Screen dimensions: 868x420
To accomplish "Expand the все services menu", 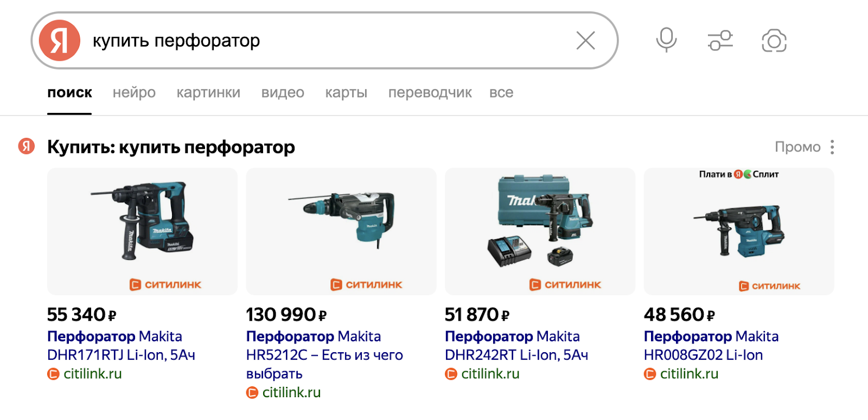I will click(501, 93).
